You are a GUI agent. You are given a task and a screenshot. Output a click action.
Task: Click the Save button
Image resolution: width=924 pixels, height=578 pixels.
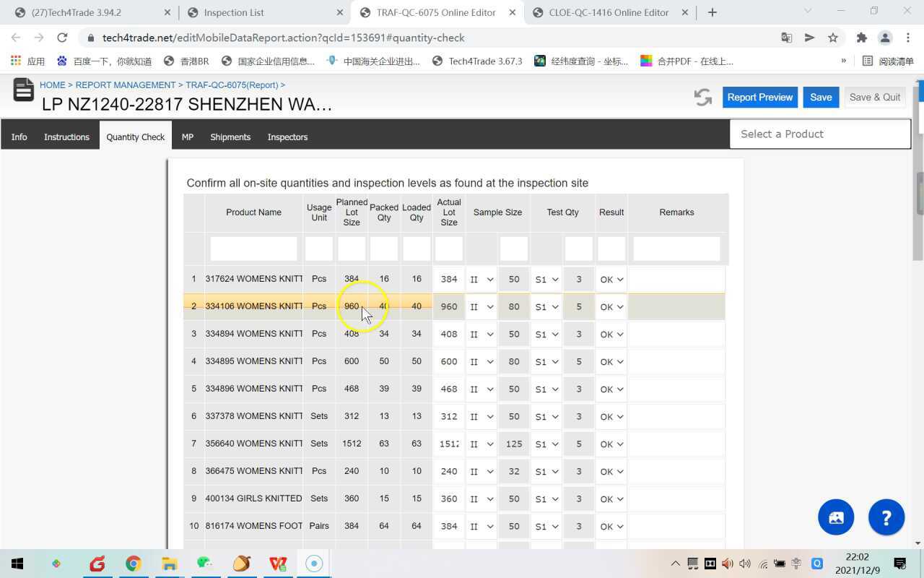tap(821, 96)
